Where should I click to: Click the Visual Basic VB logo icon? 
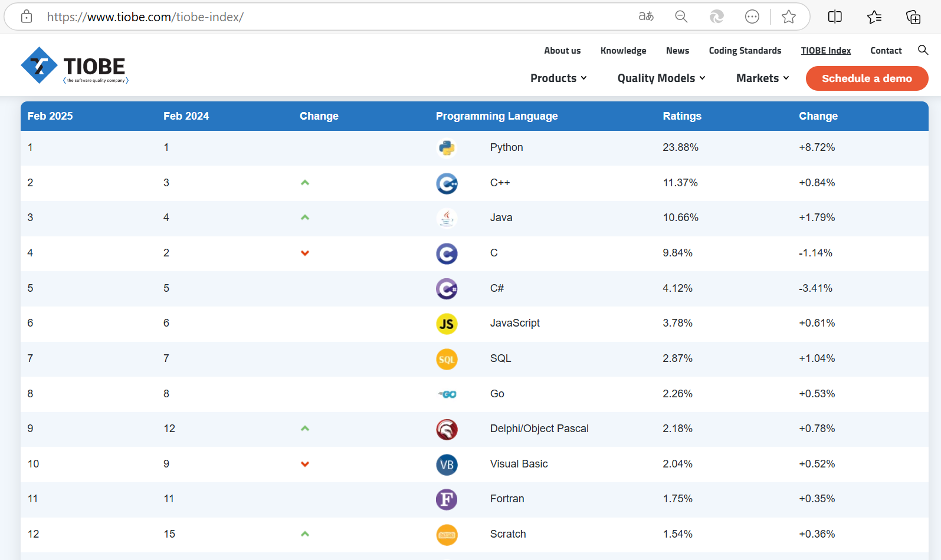click(x=447, y=465)
